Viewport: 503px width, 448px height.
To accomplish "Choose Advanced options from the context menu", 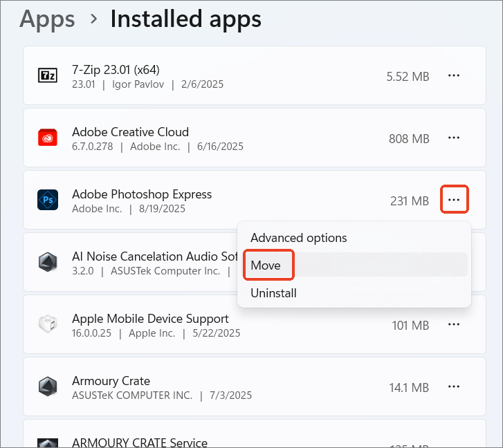I will (x=299, y=238).
